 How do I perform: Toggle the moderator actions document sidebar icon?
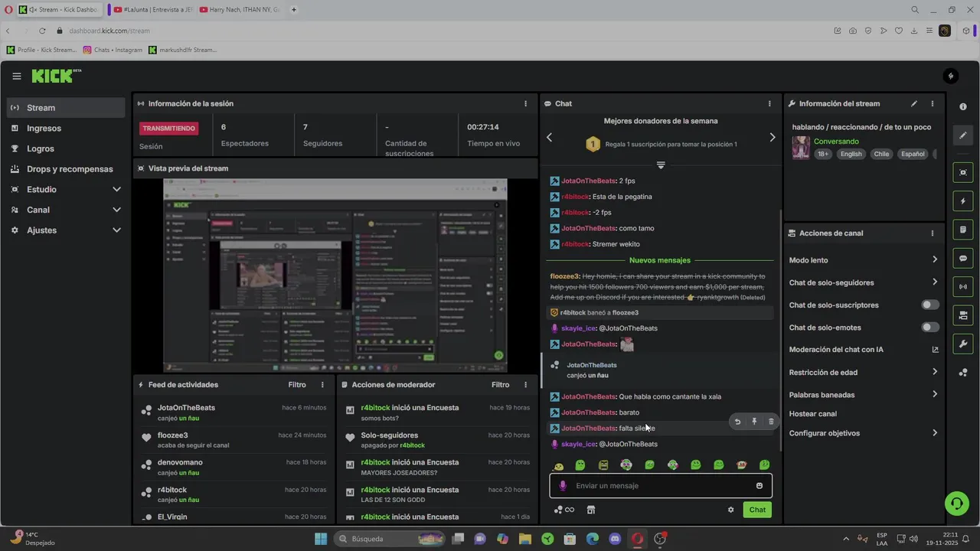(963, 230)
